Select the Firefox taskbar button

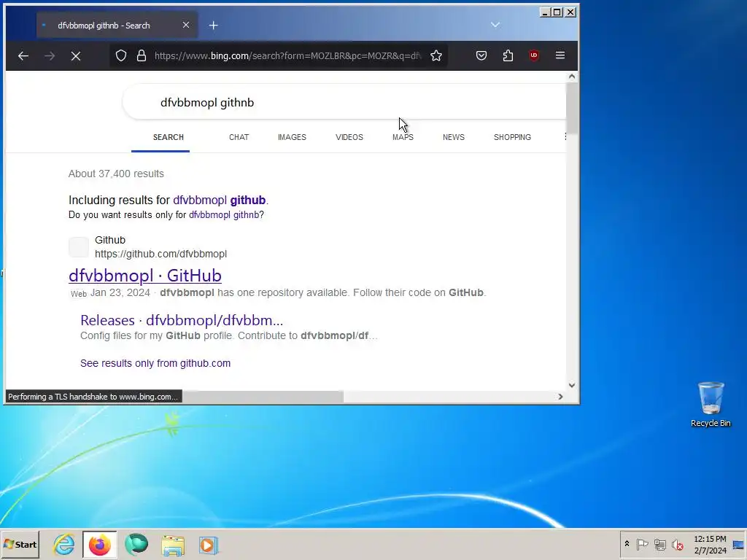[99, 544]
